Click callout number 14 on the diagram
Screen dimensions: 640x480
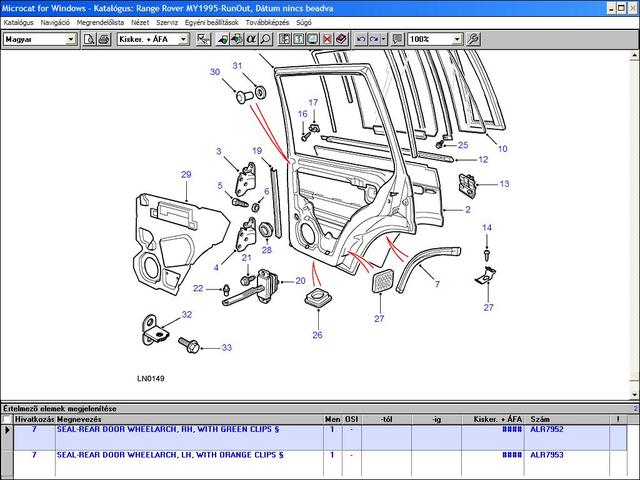pos(487,228)
